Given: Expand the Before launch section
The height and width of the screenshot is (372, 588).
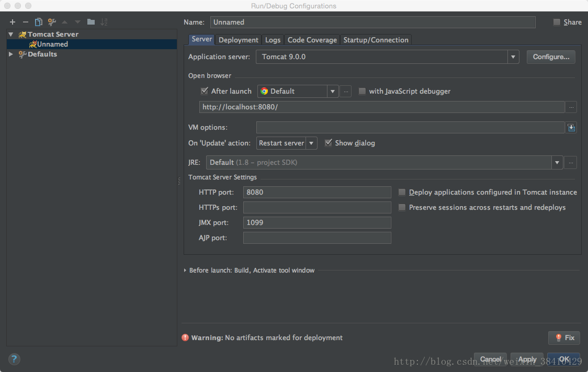Looking at the screenshot, I should coord(185,270).
